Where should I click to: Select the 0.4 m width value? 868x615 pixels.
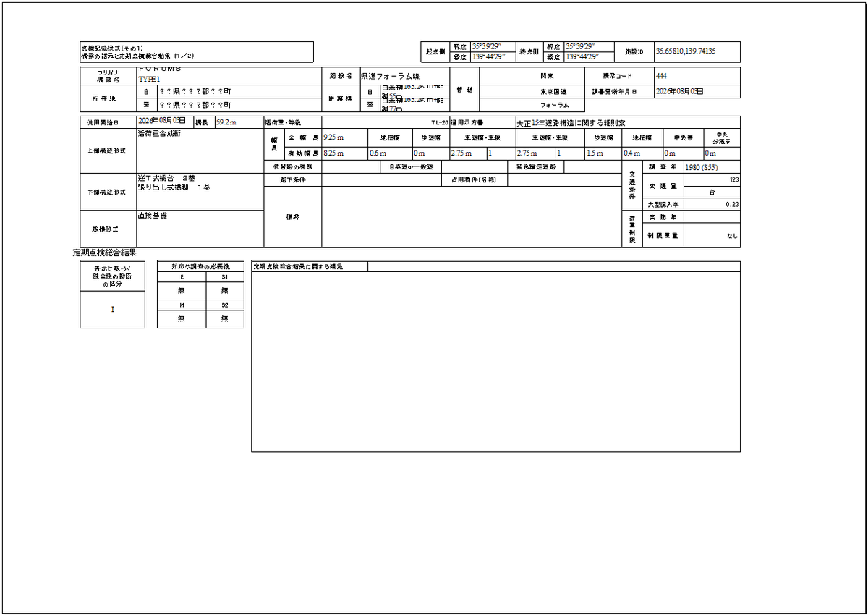(x=632, y=153)
